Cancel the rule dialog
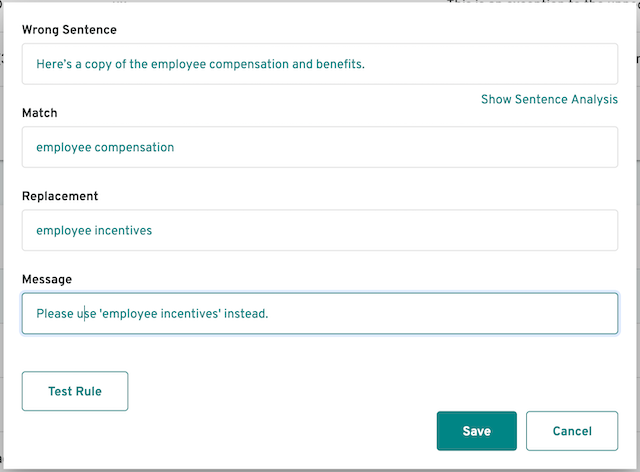The width and height of the screenshot is (640, 472). coord(572,431)
